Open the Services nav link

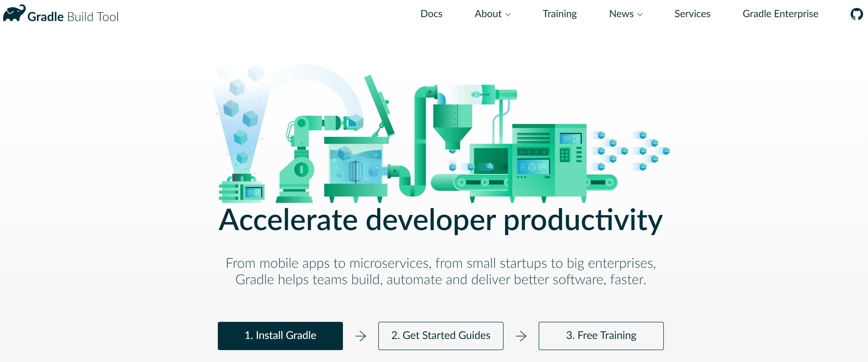(x=692, y=14)
